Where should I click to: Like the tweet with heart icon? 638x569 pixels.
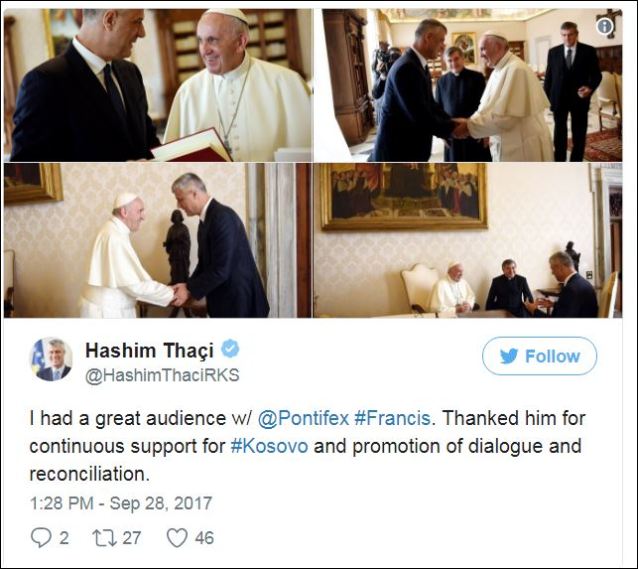coord(177,538)
